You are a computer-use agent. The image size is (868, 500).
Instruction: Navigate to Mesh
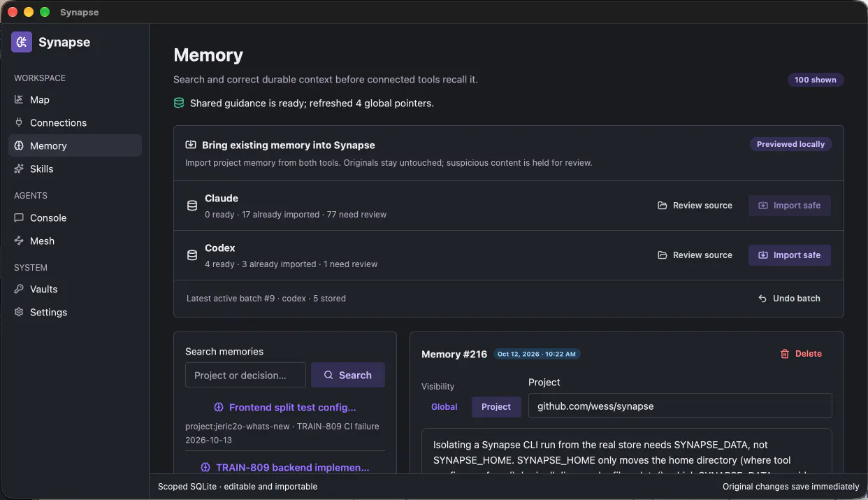(x=75, y=241)
